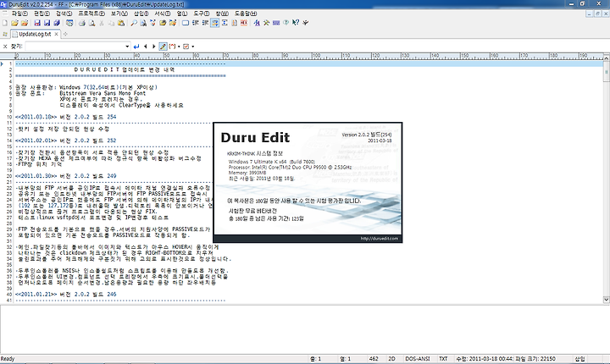Save the file with the first floppy icon

tap(37, 23)
